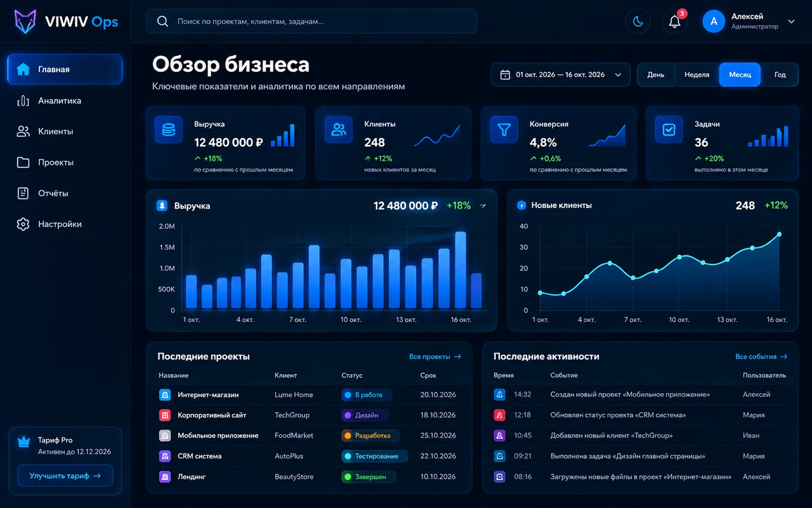This screenshot has width=812, height=508.
Task: Click event Добавлен новый клиент «TechGroup»
Action: pos(611,435)
